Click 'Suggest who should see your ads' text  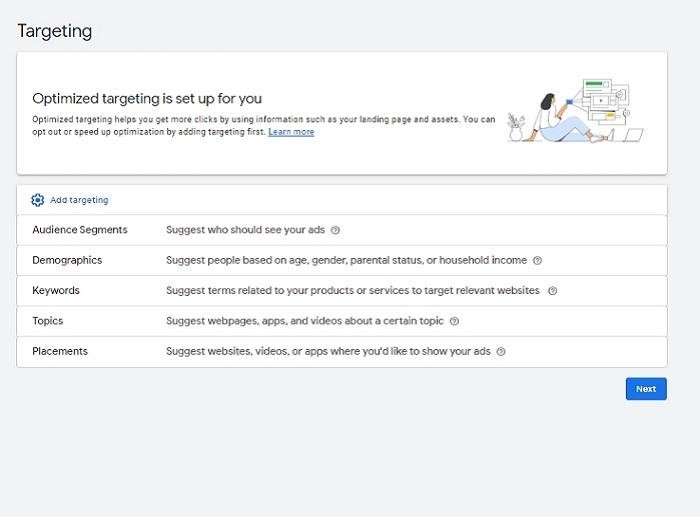245,230
